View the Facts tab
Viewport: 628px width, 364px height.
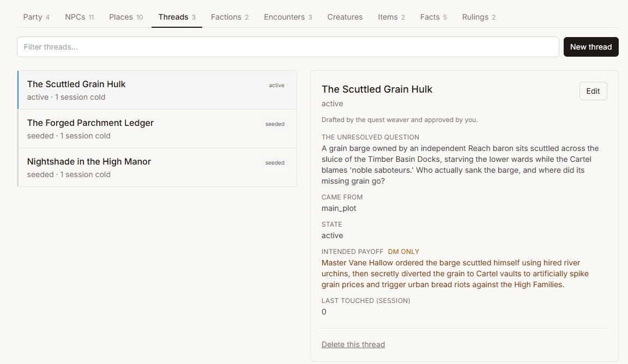click(x=433, y=17)
